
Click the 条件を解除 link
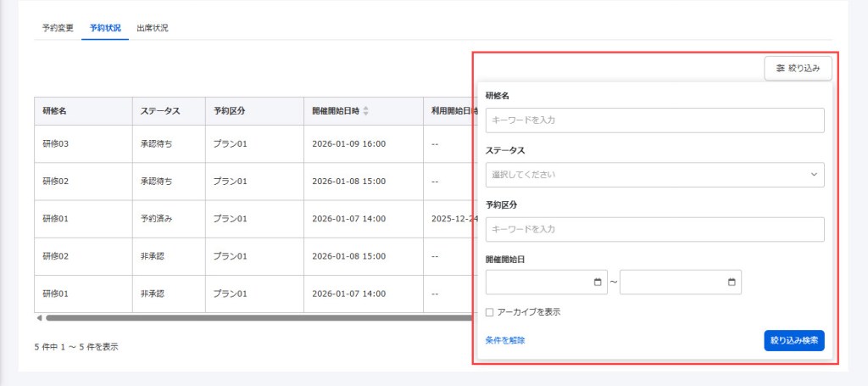click(505, 340)
